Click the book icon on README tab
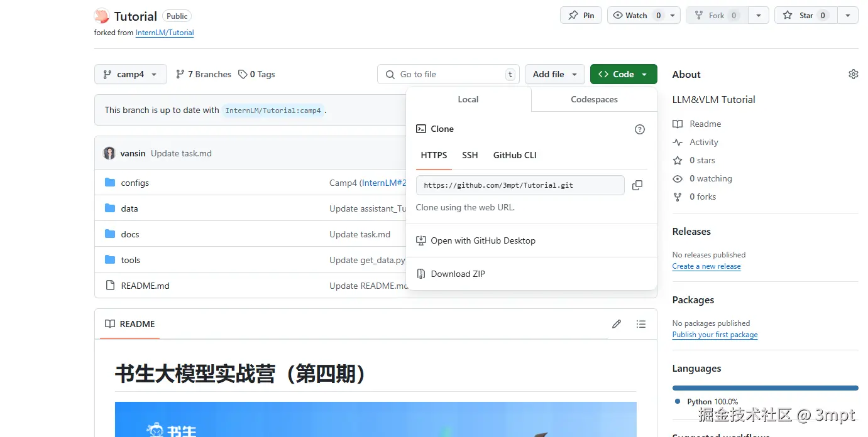 click(110, 324)
